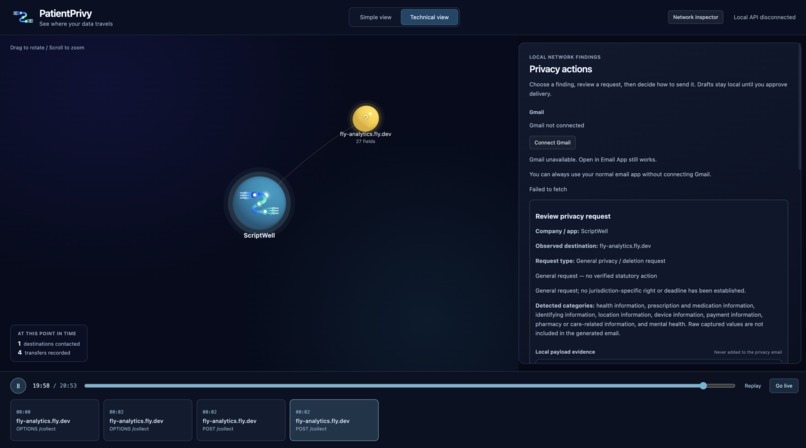Click the 19:58 / 20:53 time readout
The height and width of the screenshot is (448, 806).
tap(54, 386)
